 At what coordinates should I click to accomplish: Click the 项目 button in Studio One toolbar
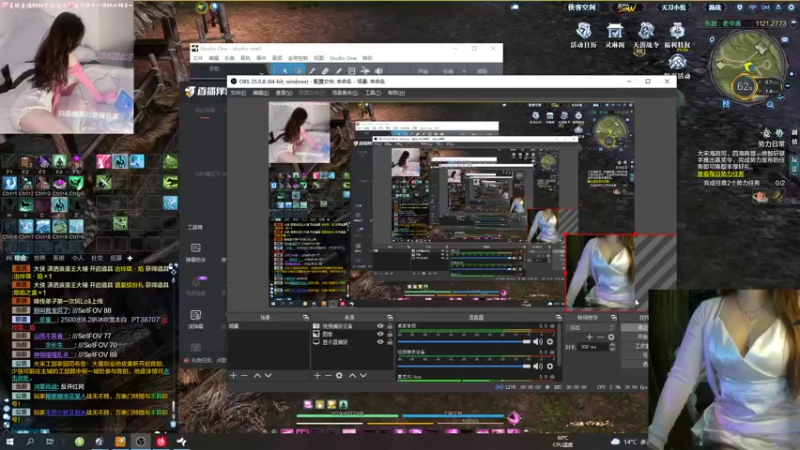coord(482,71)
